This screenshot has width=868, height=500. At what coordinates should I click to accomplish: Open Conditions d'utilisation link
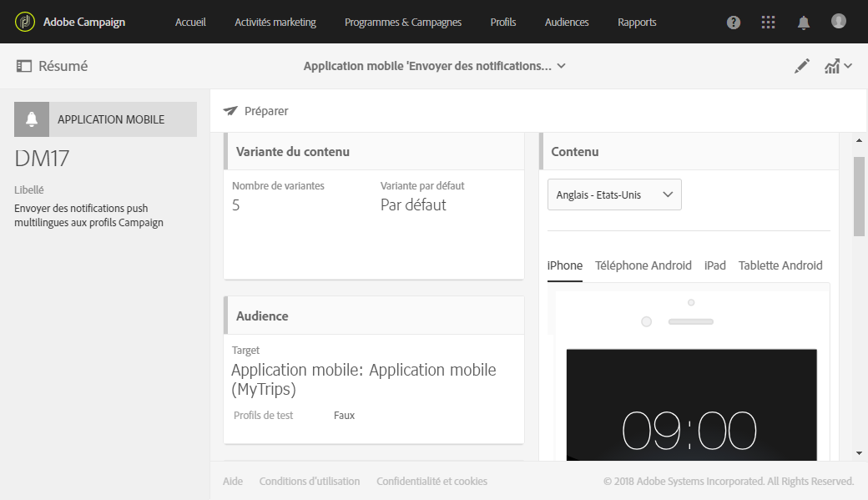[x=310, y=481]
